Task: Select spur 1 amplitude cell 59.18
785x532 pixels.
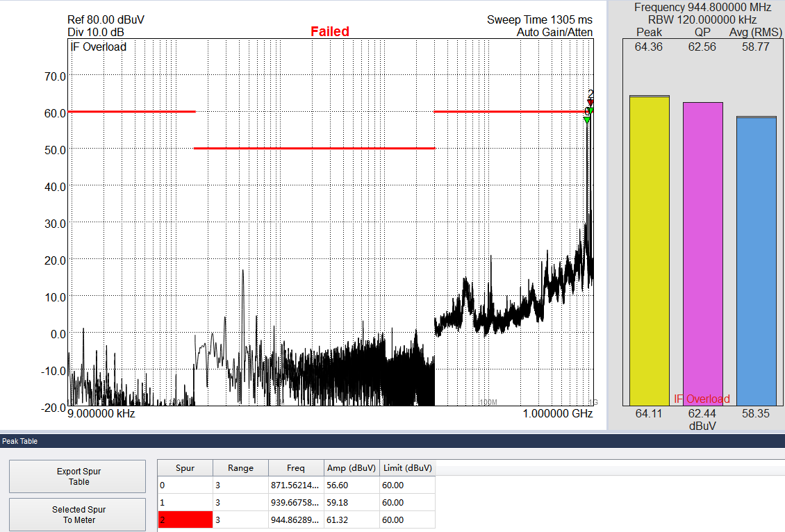Action: pyautogui.click(x=352, y=502)
